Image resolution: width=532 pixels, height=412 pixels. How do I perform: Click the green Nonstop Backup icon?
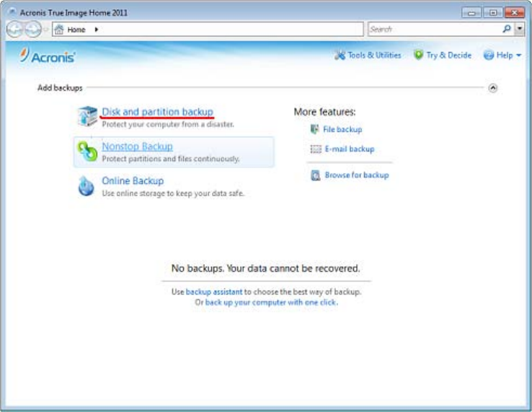click(x=87, y=151)
